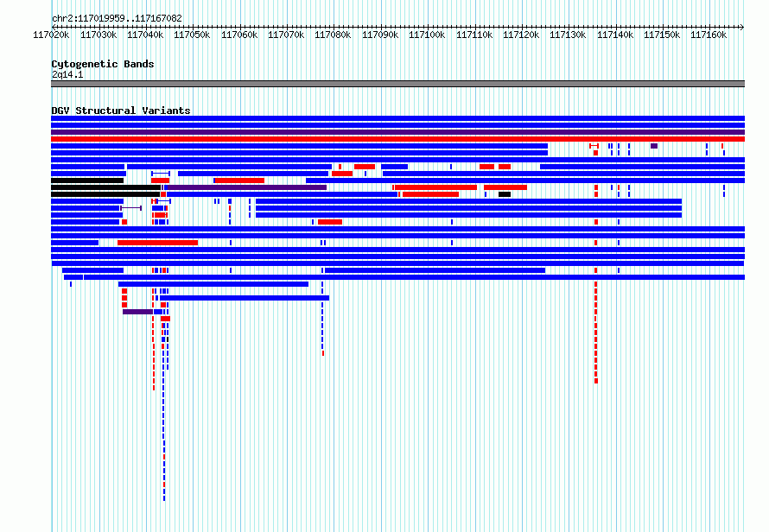Click the 117160k ruler label
This screenshot has width=769, height=532.
[x=709, y=35]
